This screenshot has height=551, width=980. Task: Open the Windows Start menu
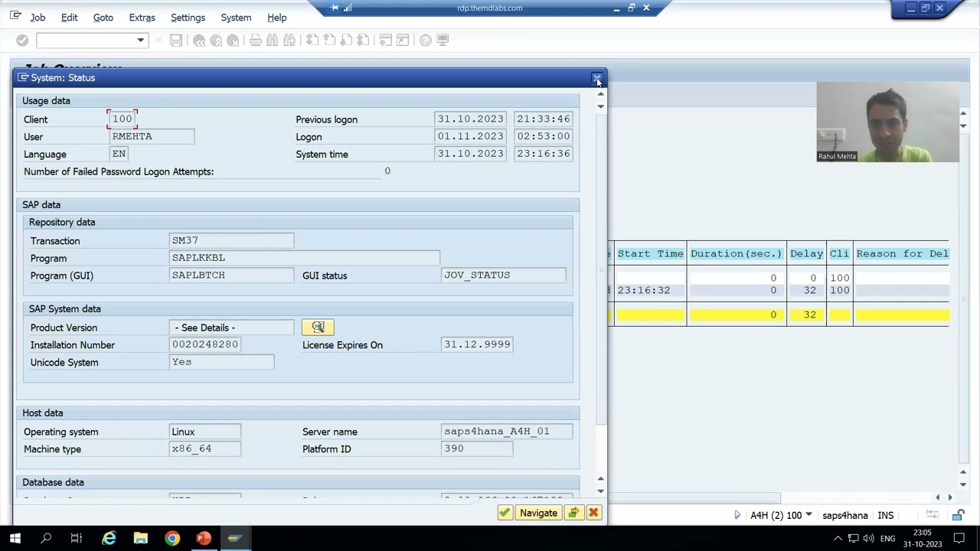(15, 539)
